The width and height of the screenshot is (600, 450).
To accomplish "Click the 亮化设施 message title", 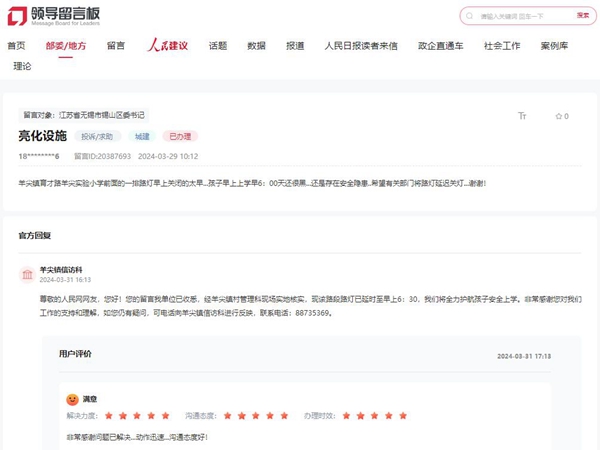I will (x=42, y=136).
